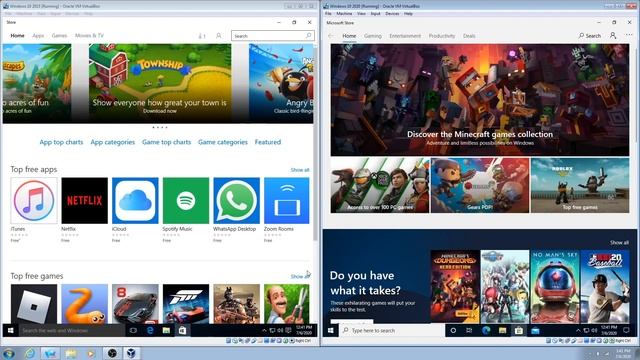This screenshot has width=640, height=360.
Task: Click the search field in the old Store
Action: 273,36
